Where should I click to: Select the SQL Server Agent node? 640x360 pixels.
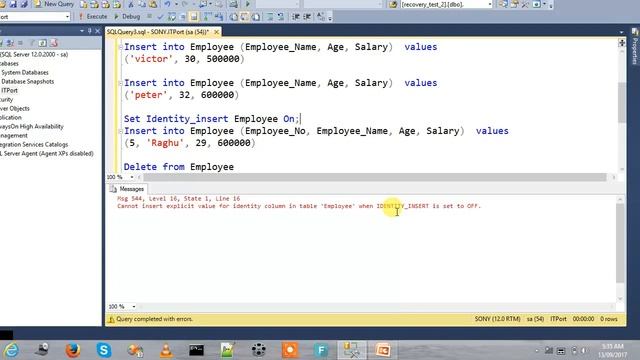[x=47, y=153]
